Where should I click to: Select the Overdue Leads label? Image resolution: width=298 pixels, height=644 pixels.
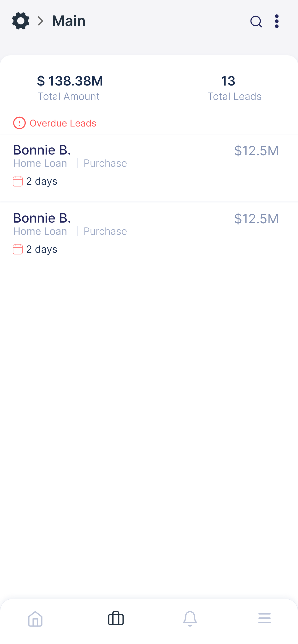[63, 123]
